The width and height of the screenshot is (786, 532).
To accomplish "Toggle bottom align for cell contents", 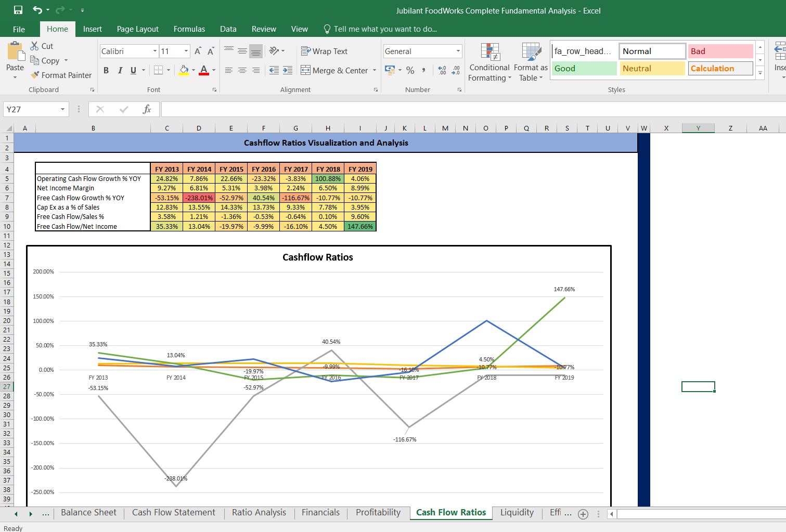I will [x=256, y=50].
